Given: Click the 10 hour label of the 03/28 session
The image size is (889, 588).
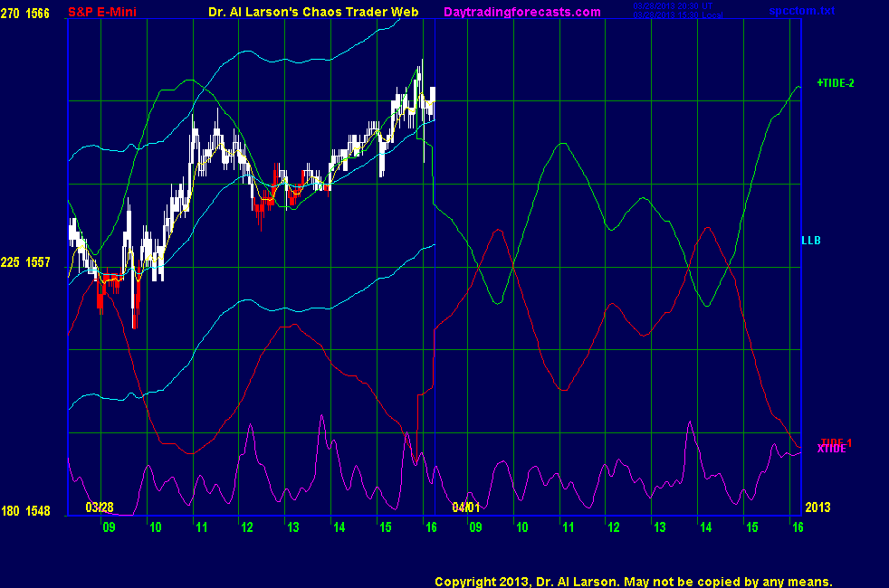Looking at the screenshot, I should click(x=156, y=527).
